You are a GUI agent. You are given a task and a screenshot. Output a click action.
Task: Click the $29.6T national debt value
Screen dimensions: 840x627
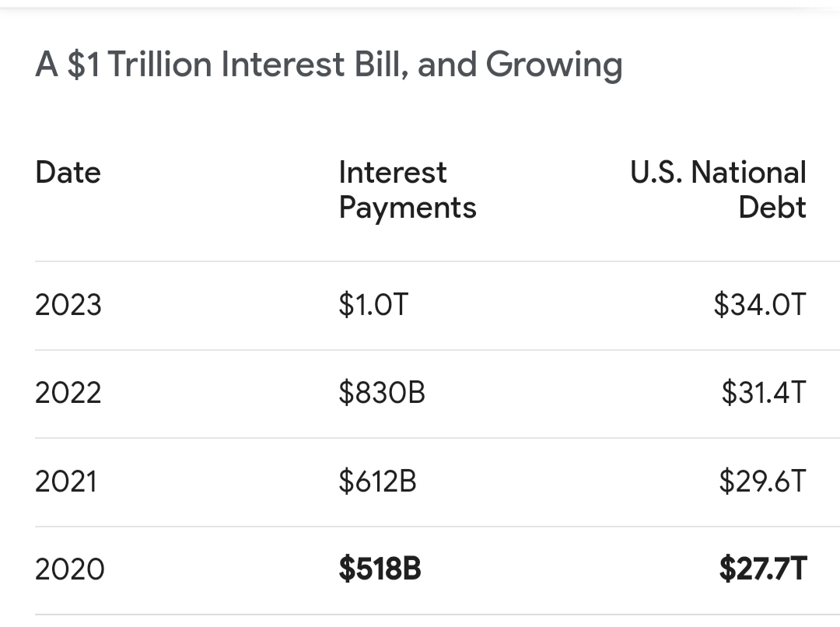pyautogui.click(x=762, y=481)
